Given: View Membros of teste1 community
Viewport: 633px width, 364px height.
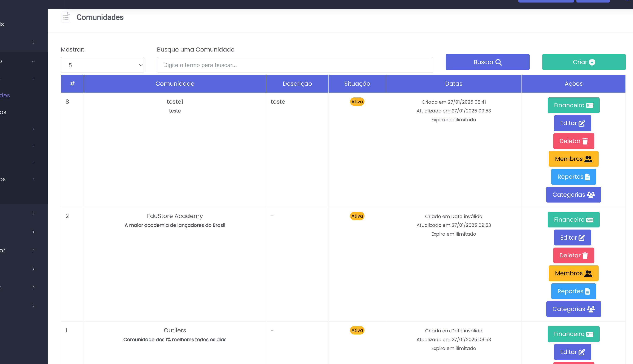Looking at the screenshot, I should click(573, 159).
